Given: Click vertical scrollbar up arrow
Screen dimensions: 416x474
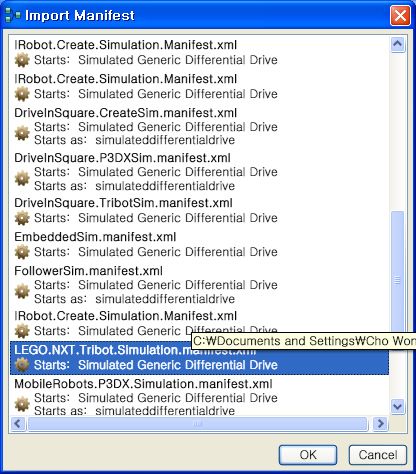Looking at the screenshot, I should (398, 44).
